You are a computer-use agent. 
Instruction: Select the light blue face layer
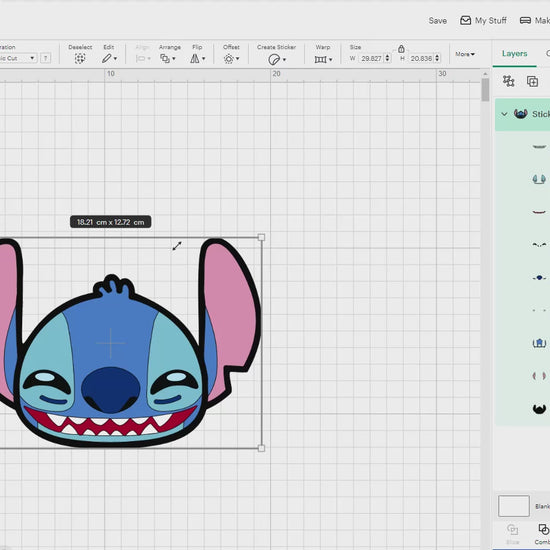pyautogui.click(x=539, y=343)
